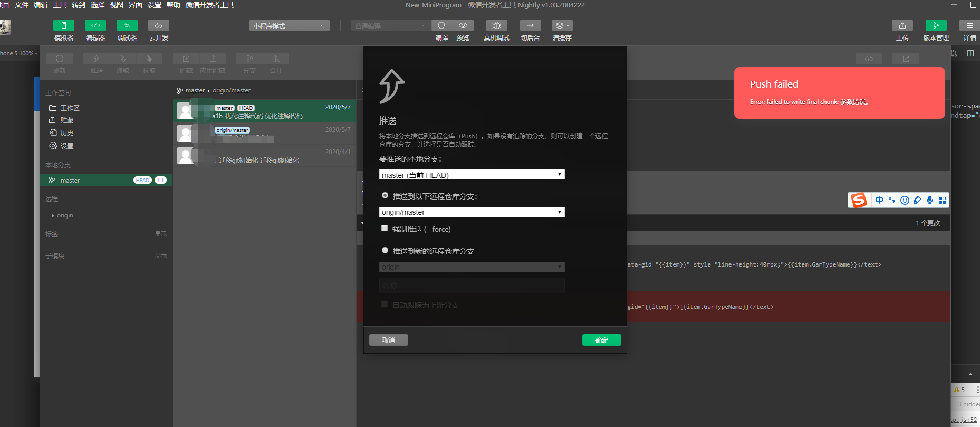980x427 pixels.
Task: Click the 编译 compile icon
Action: pos(441,25)
